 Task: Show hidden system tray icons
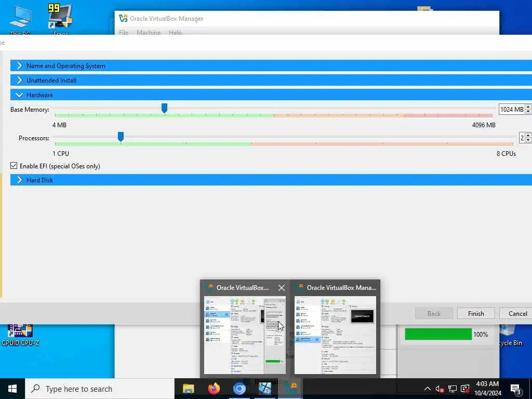coord(427,389)
